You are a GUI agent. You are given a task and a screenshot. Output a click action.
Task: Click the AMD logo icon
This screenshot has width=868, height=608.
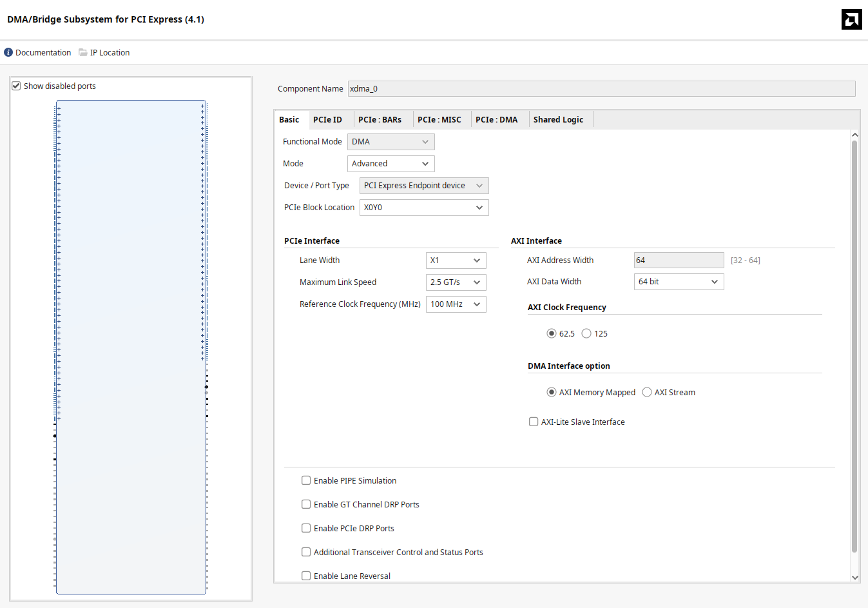[851, 19]
